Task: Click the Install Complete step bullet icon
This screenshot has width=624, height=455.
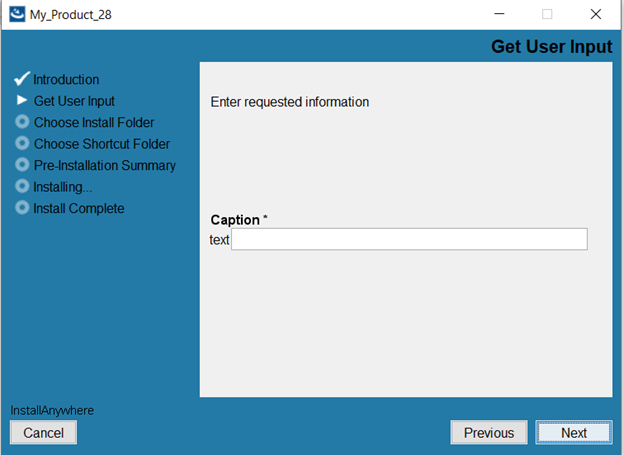Action: click(x=22, y=208)
